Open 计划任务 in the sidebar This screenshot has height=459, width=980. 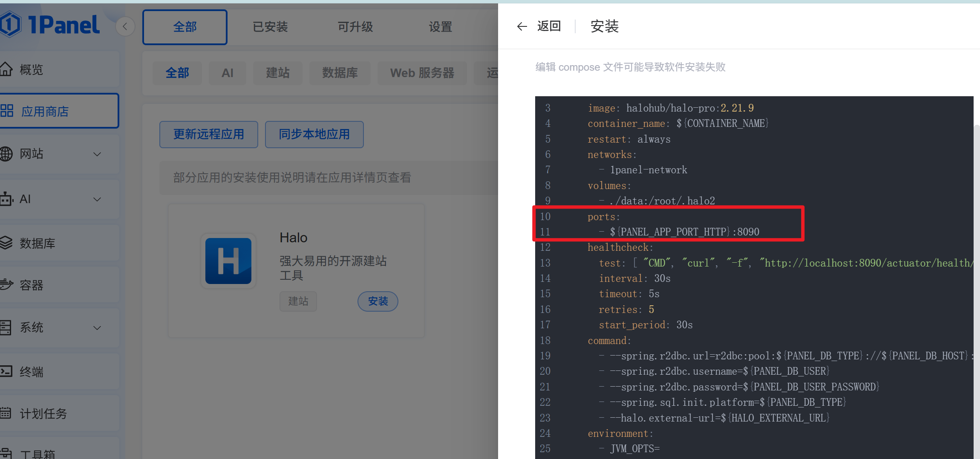tap(59, 413)
